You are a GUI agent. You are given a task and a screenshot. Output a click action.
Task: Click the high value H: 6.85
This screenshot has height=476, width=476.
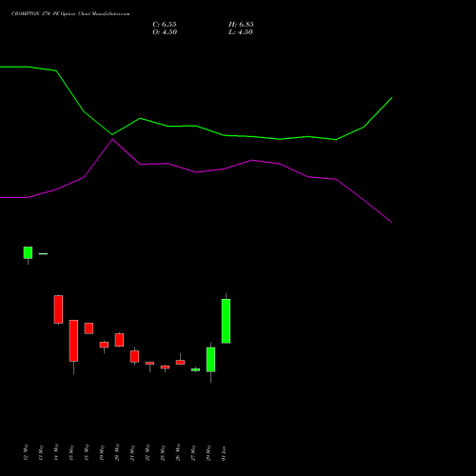coord(241,25)
